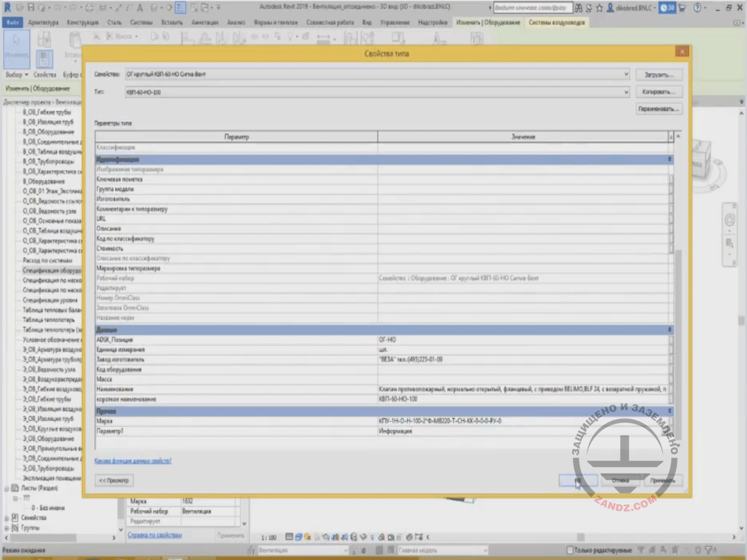Switch to the Архитектура ribbon tab

(x=43, y=22)
